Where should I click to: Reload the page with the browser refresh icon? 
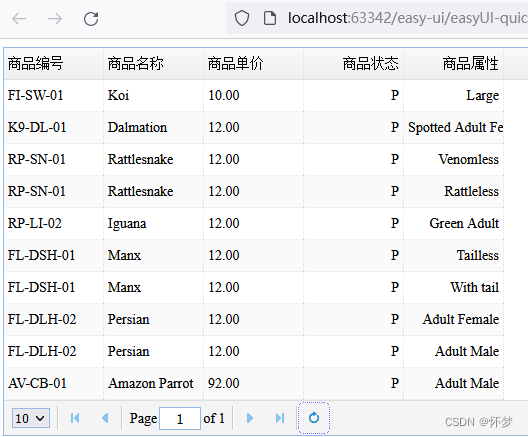(x=91, y=19)
